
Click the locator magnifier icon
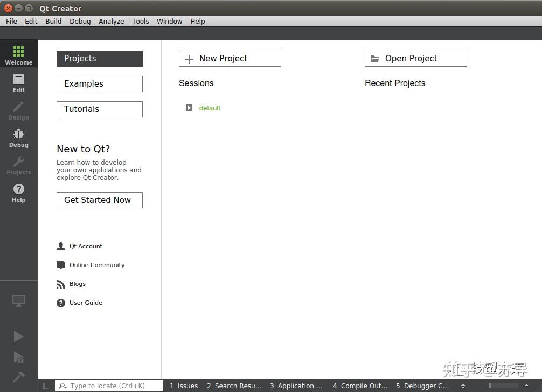[62, 386]
